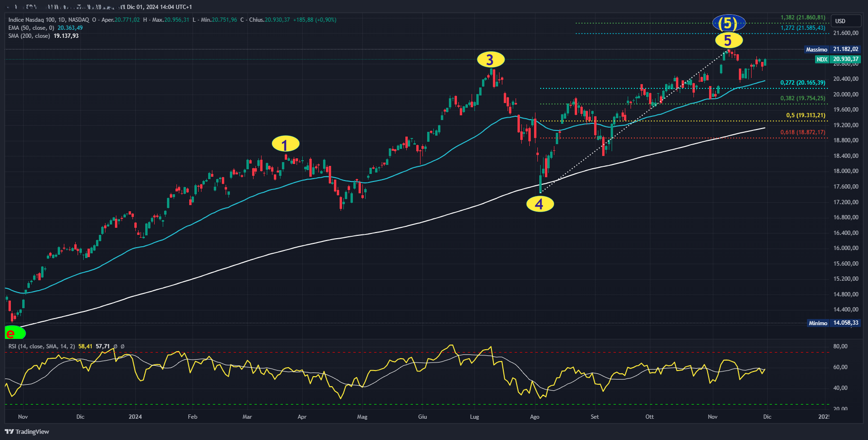Click the timestamp Dic 01, 2024 14:04 UTC+1
868x440 pixels.
(159, 7)
